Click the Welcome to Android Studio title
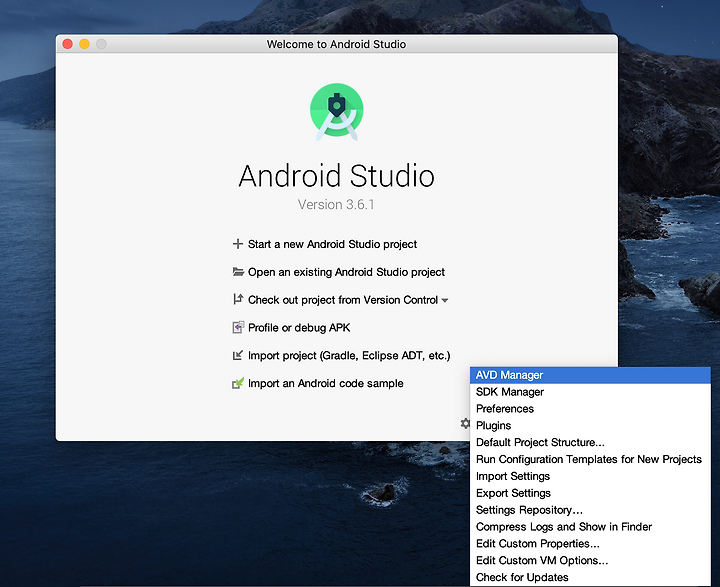 click(337, 44)
